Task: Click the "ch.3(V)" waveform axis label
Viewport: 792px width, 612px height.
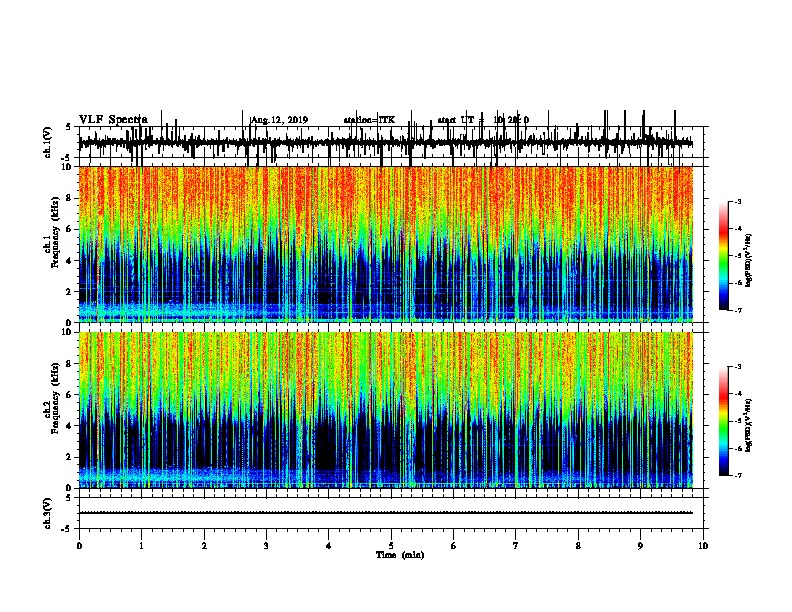Action: (48, 513)
